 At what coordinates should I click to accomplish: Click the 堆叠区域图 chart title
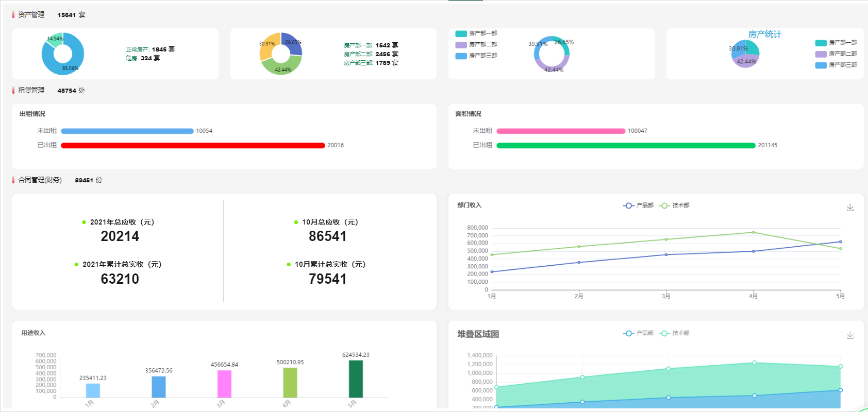pyautogui.click(x=478, y=334)
